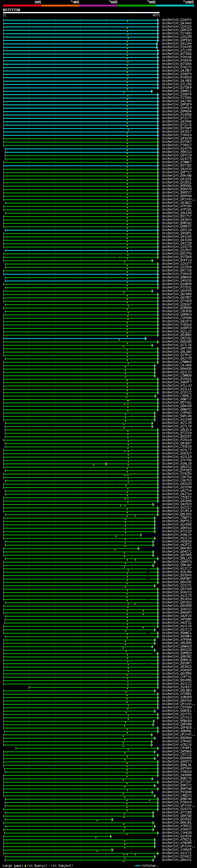This screenshot has width=197, height=868.
Task: Select the UniRef100_Q10EG6 label
Action: pos(177,836)
